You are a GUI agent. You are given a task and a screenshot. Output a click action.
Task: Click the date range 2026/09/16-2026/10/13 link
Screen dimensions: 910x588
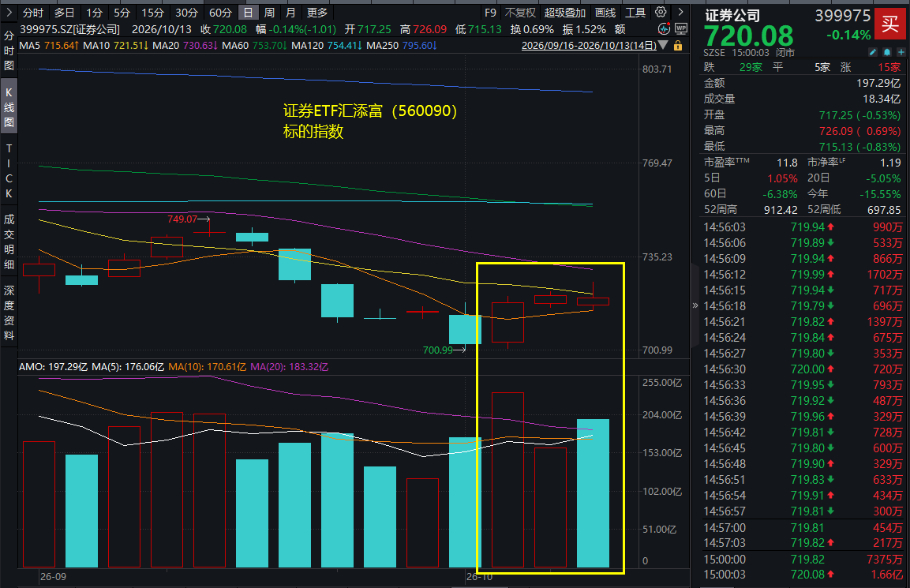coord(589,45)
